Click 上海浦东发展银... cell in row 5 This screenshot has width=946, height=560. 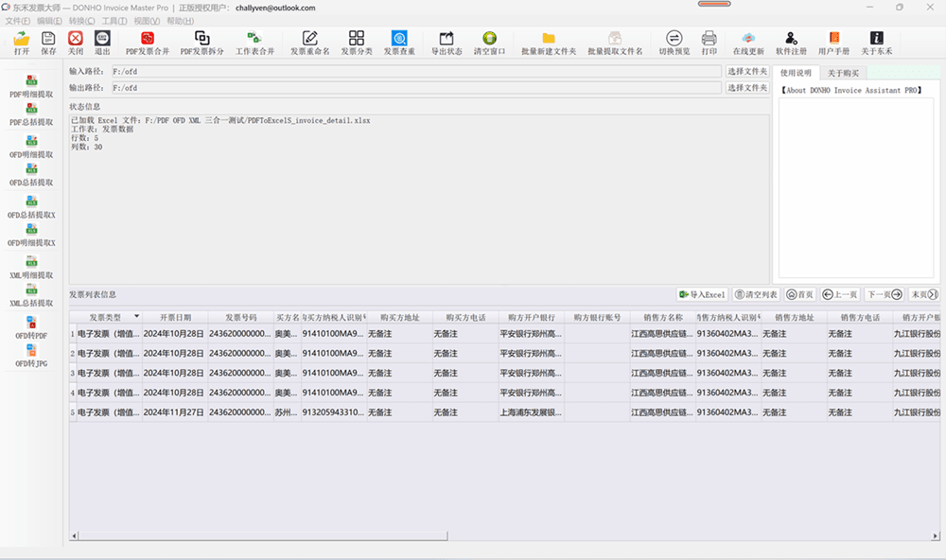[x=532, y=412]
